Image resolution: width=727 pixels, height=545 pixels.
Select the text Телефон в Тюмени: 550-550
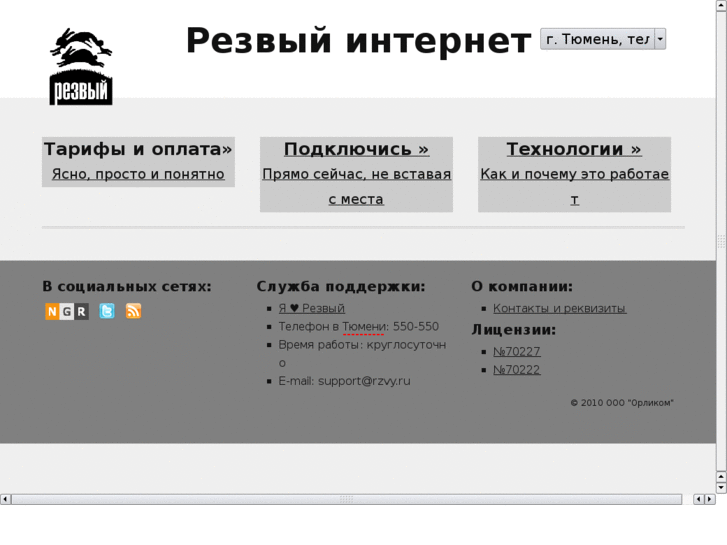click(x=358, y=327)
